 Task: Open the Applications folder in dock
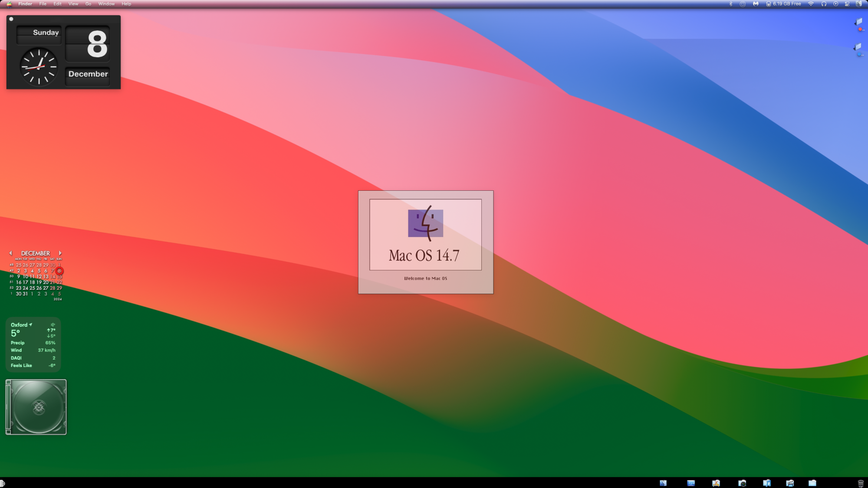coord(716,483)
